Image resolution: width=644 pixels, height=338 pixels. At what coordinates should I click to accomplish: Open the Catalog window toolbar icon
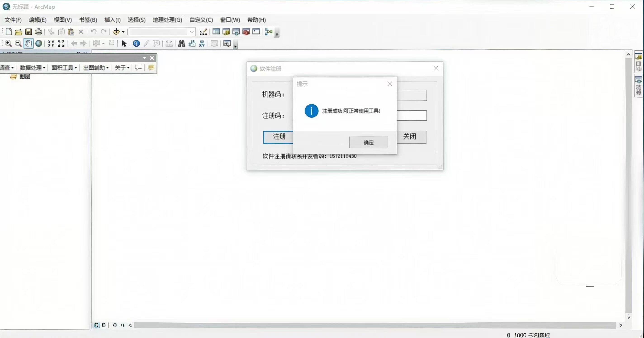[226, 32]
